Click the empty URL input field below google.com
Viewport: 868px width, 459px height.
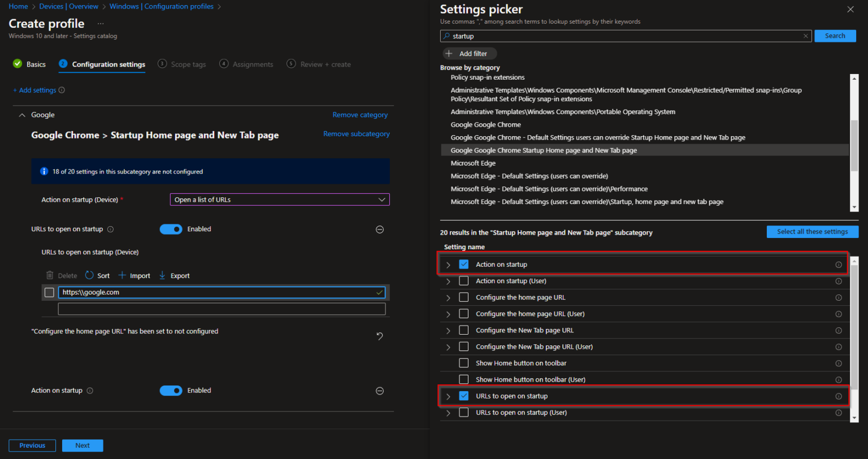coord(222,309)
